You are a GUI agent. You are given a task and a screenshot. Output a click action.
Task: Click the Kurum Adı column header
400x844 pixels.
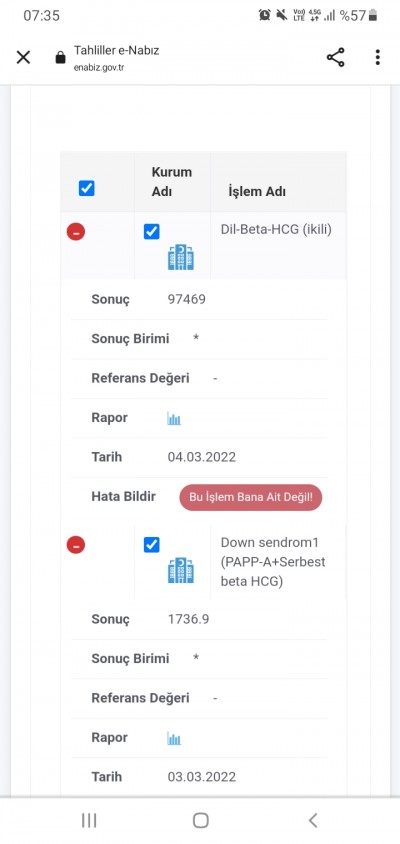(x=172, y=181)
